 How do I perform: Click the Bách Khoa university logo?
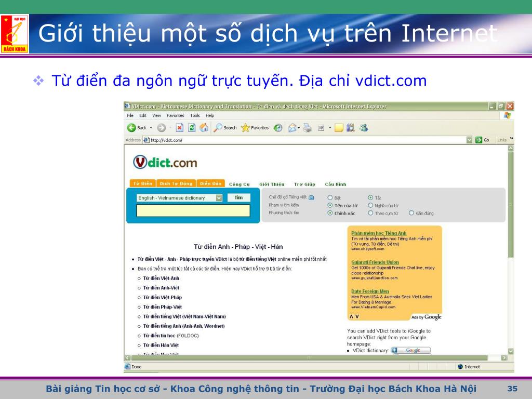15,34
